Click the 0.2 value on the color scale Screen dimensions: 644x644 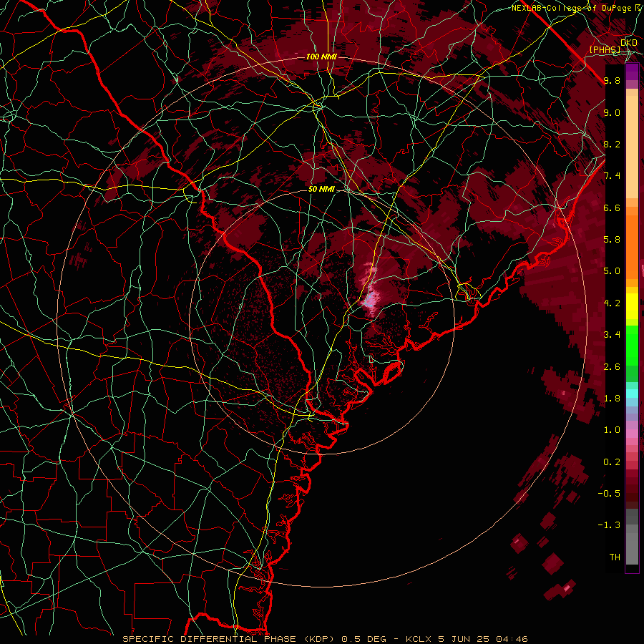coord(612,462)
